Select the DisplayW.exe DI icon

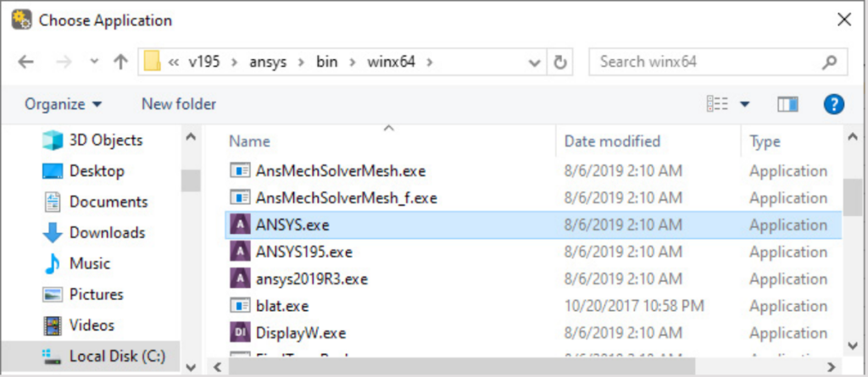click(240, 333)
